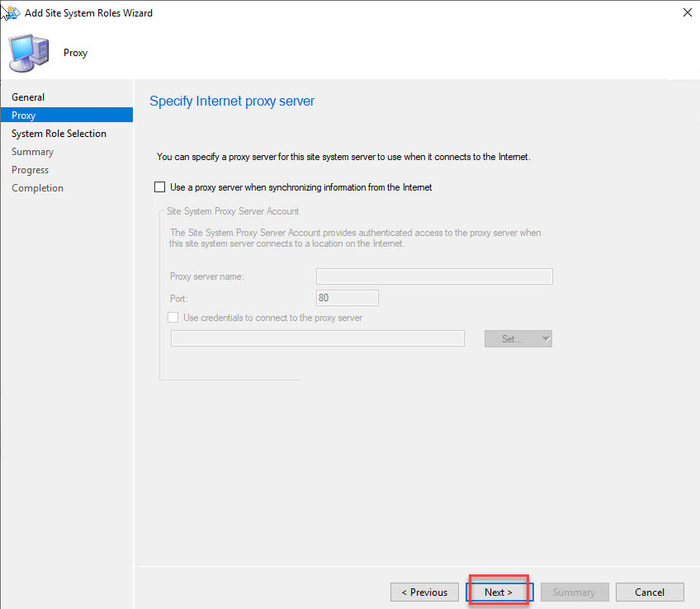Click the Next > button
Viewport: 700px width, 609px height.
499,592
